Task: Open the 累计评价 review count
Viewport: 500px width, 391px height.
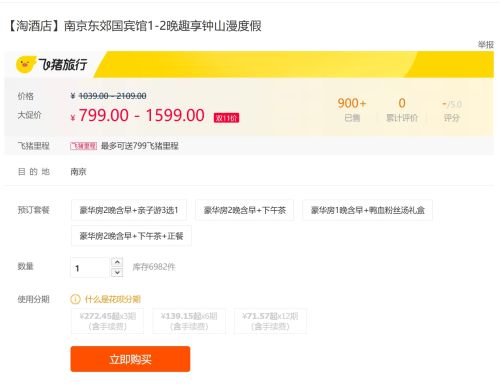Action: point(402,109)
